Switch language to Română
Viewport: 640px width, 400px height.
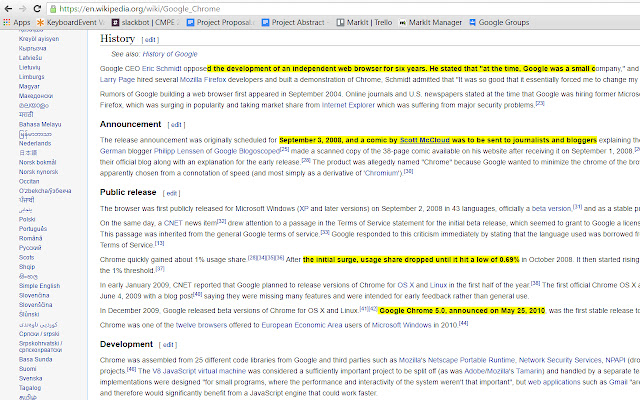30,238
